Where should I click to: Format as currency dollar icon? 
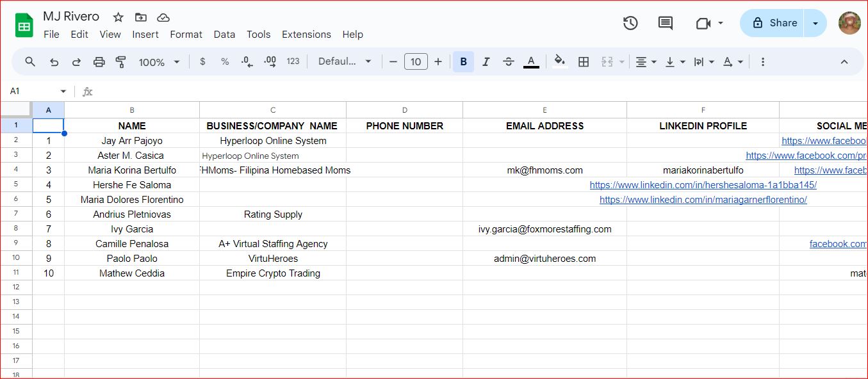point(202,61)
